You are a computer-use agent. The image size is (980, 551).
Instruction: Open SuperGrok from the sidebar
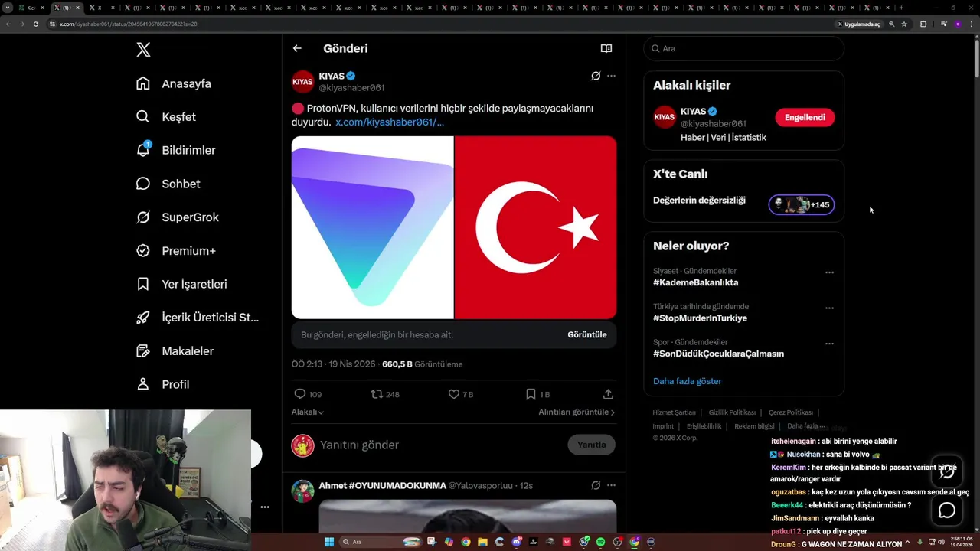pos(178,217)
